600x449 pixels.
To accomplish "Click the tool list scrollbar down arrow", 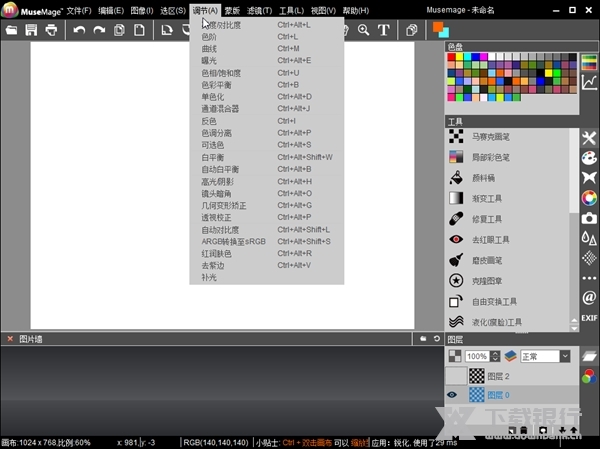I will coord(574,328).
